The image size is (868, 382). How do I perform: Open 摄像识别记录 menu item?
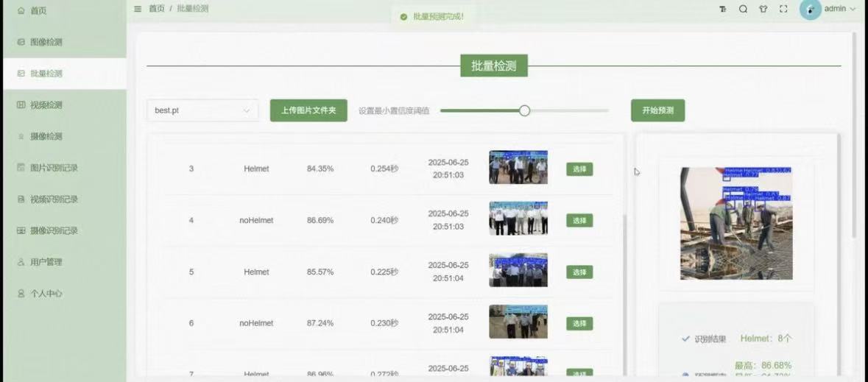pyautogui.click(x=66, y=230)
